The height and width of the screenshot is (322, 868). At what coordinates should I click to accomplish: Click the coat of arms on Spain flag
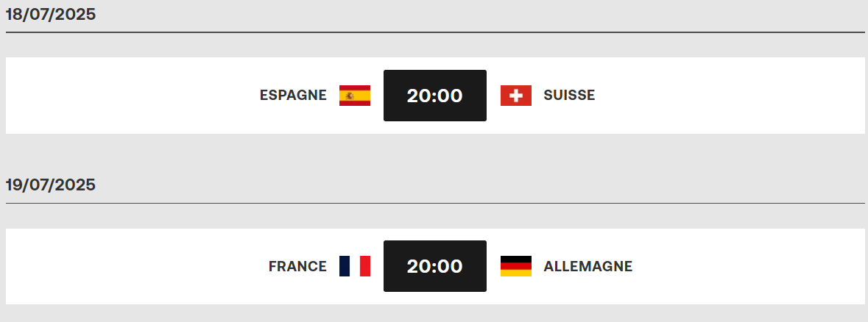click(x=349, y=96)
